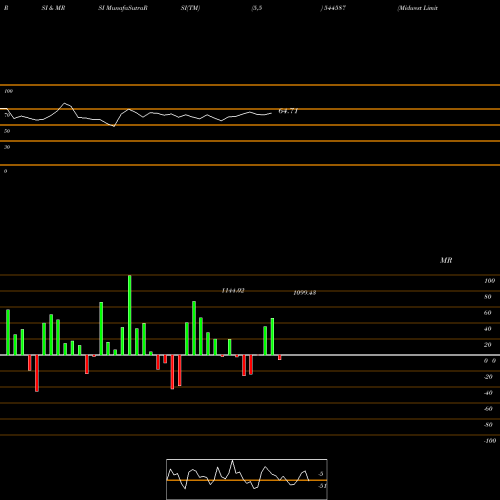Click the 'Midwest Limit' header text
Image resolution: width=500 pixels, height=500 pixels.
coord(417,8)
